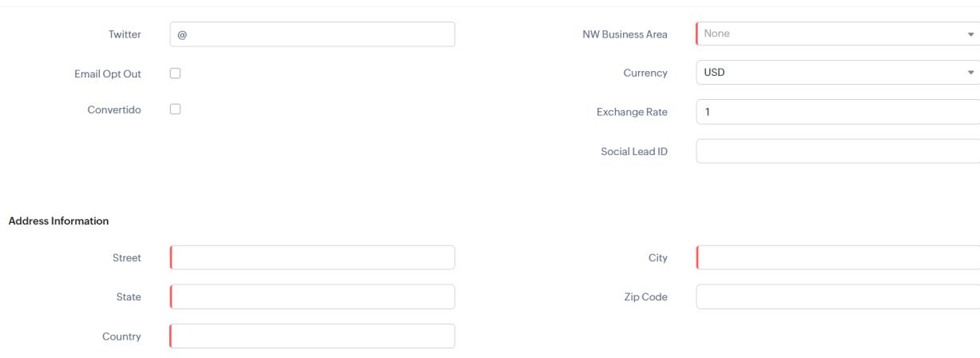
Task: Tick the Email Opt Out checkbox
Action: pyautogui.click(x=176, y=73)
